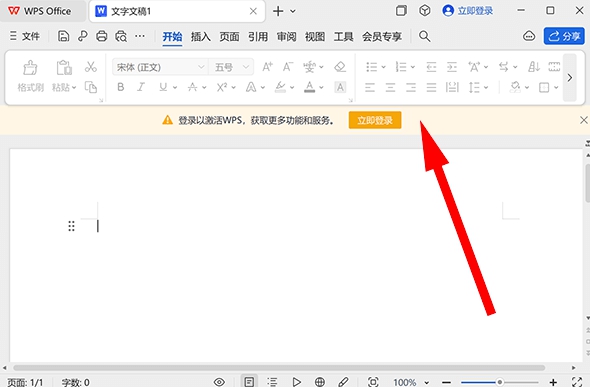The height and width of the screenshot is (387, 590).
Task: Enter full screen with expand icon
Action: (577, 382)
